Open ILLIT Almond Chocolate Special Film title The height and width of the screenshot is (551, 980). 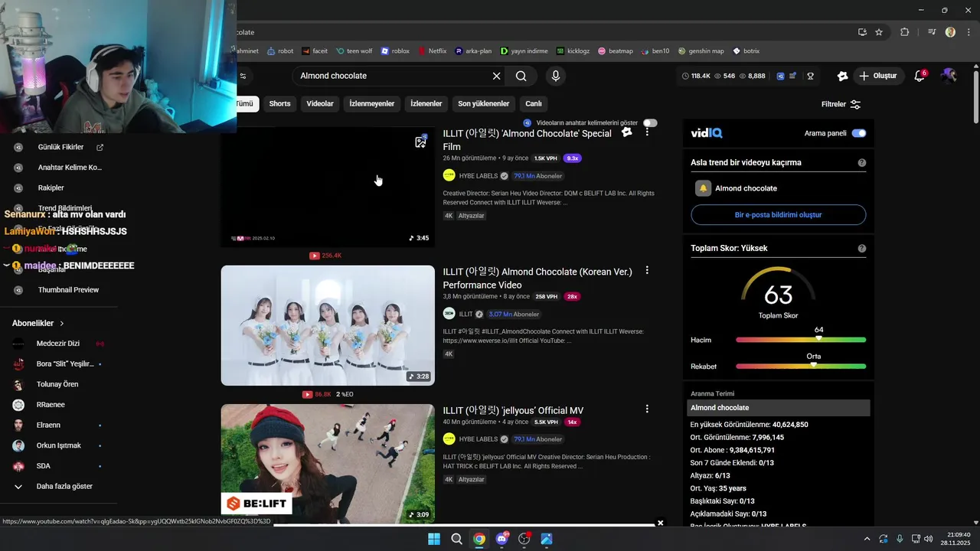click(528, 139)
